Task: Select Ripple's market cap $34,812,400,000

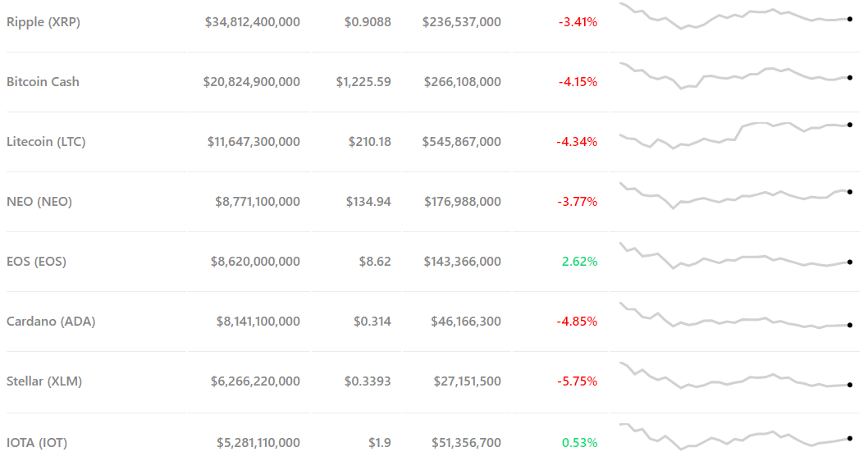Action: pos(253,22)
